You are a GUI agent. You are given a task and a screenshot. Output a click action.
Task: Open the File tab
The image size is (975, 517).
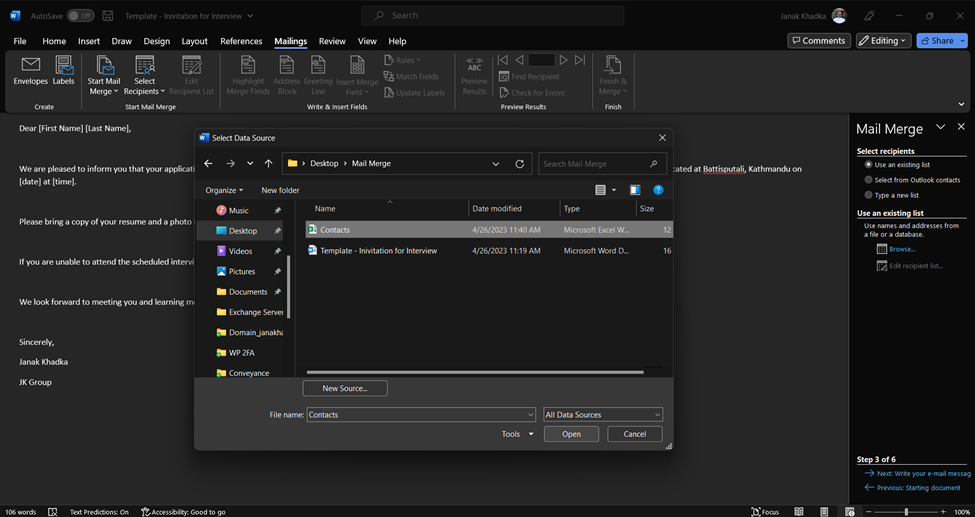(20, 41)
